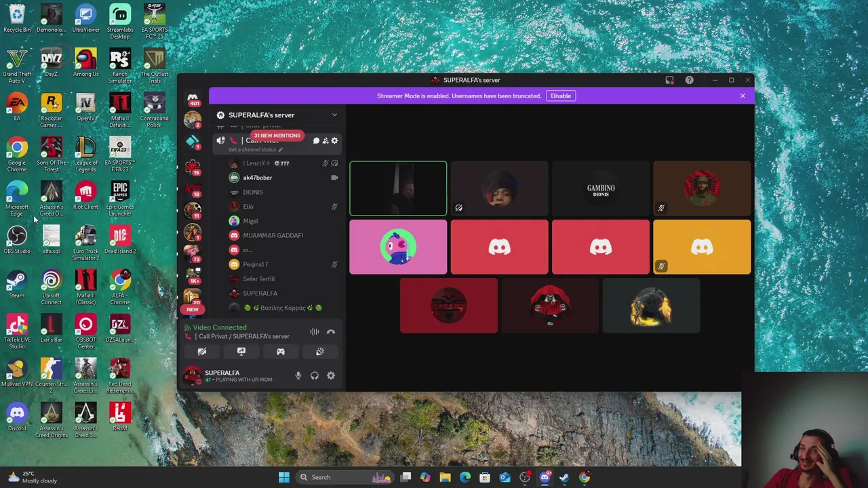Disable Streamer Mode from the banner
The image size is (868, 488).
561,96
